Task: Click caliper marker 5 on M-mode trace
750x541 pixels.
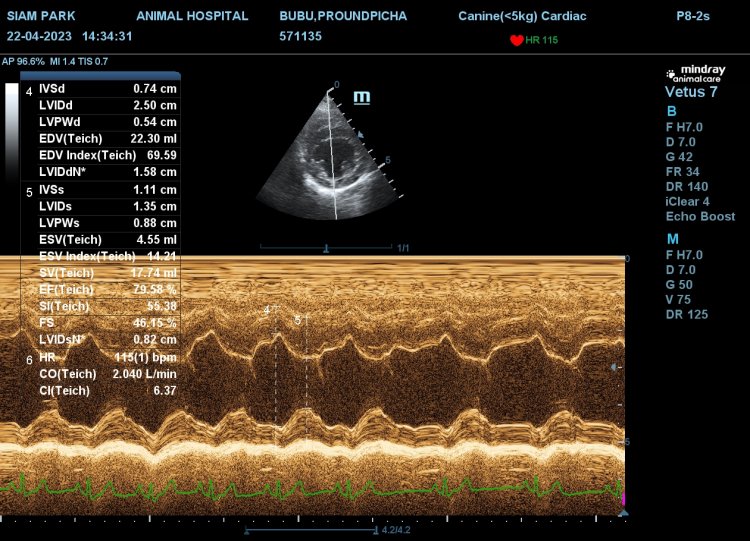Action: pos(298,320)
